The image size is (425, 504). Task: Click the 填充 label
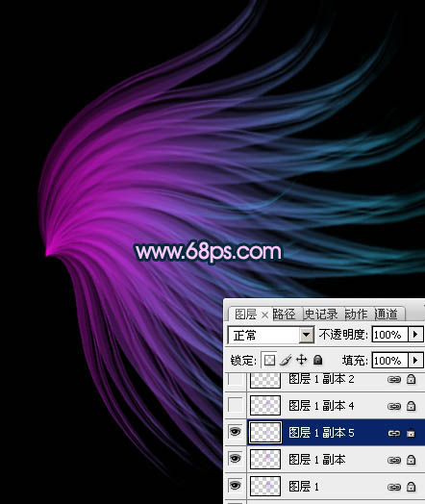pyautogui.click(x=355, y=361)
